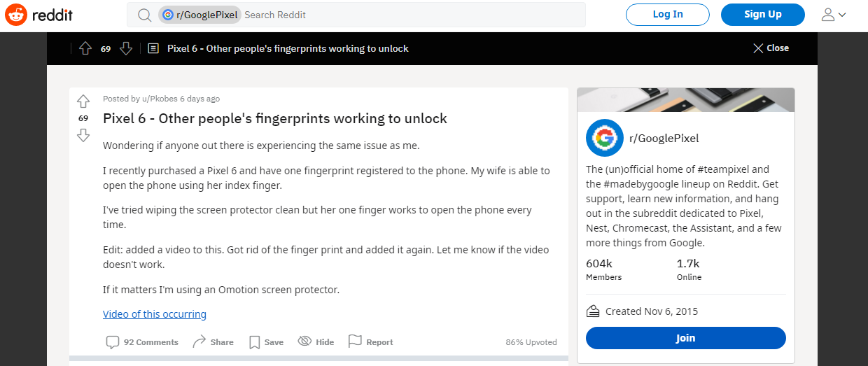This screenshot has width=868, height=366.
Task: Close the post overlay
Action: coord(771,48)
